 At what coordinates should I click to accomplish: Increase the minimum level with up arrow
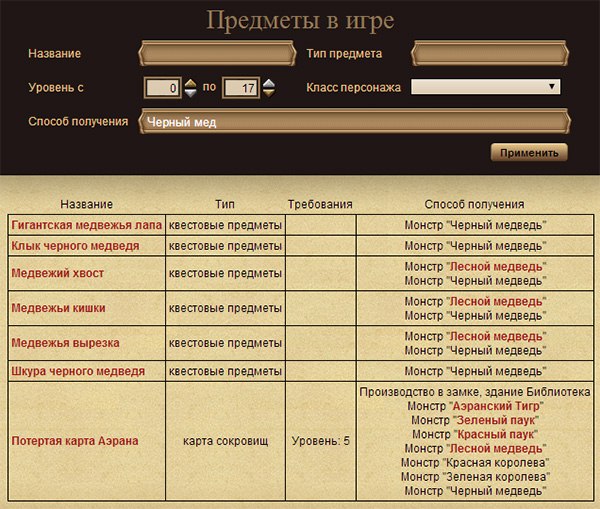(x=191, y=83)
